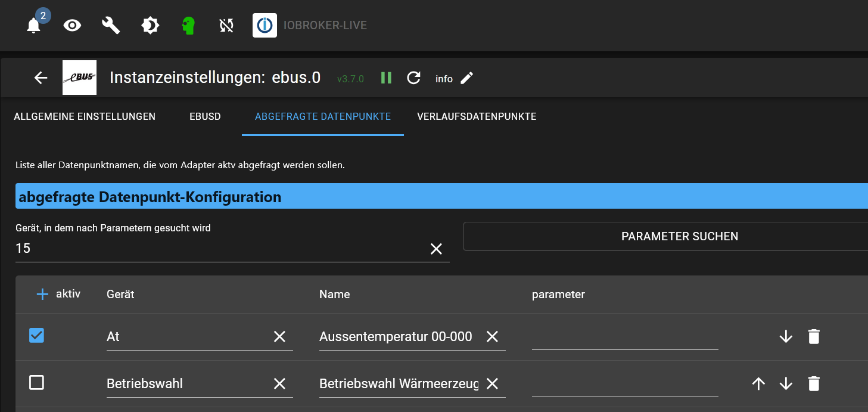The width and height of the screenshot is (868, 412).
Task: Open the notifications bell
Action: pyautogui.click(x=34, y=26)
